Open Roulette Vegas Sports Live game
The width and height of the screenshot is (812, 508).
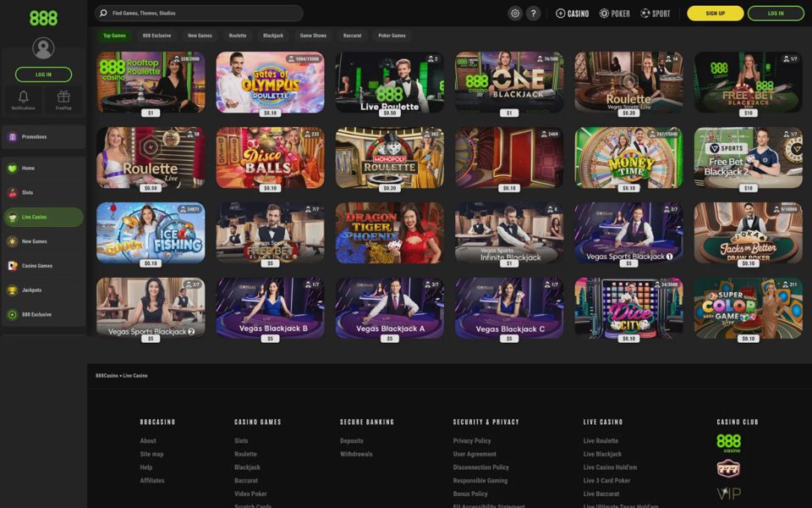(628, 82)
